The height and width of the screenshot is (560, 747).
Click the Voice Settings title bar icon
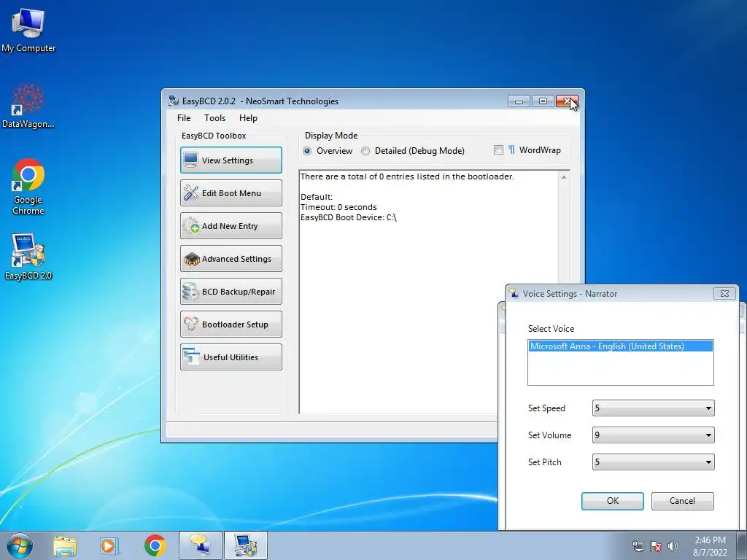(x=514, y=293)
